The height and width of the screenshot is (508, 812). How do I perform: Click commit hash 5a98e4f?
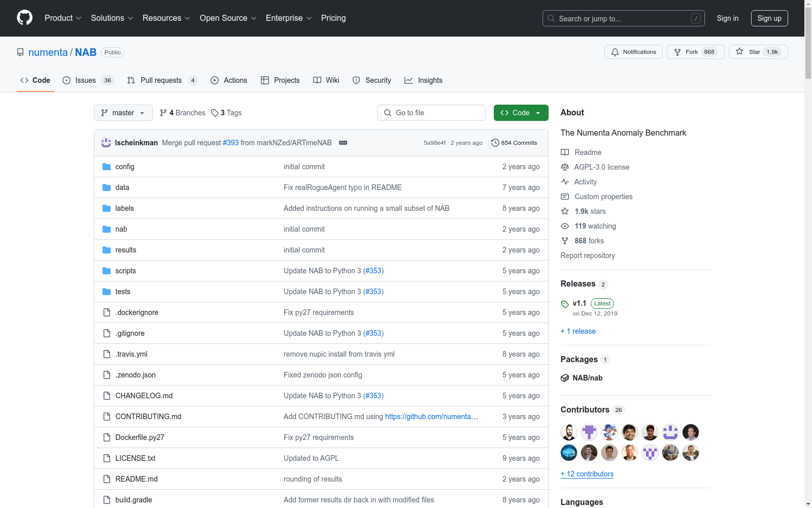(x=434, y=143)
